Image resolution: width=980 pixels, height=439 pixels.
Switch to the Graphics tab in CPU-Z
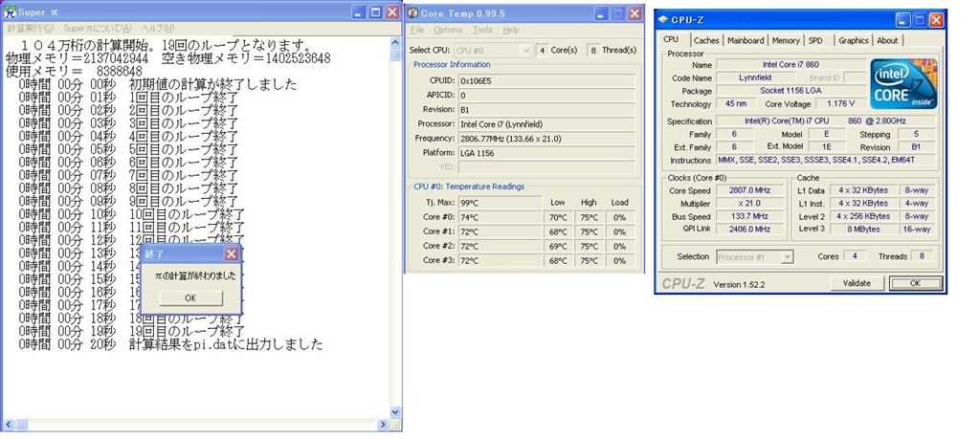(x=853, y=40)
